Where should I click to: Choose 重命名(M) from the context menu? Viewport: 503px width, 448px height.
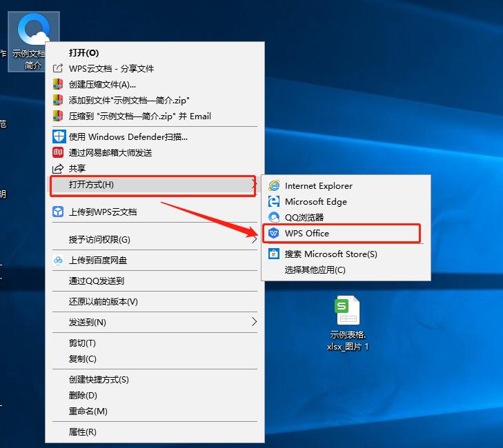[x=155, y=411]
